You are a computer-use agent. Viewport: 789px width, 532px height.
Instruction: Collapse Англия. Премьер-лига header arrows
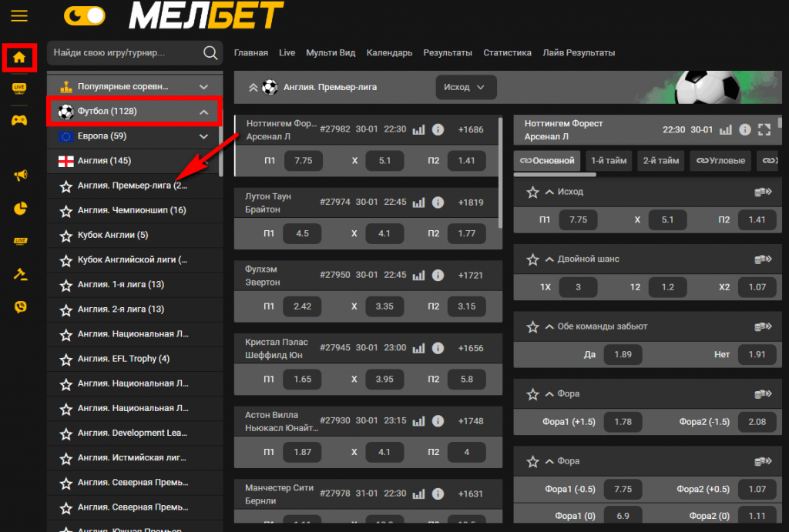tap(253, 88)
